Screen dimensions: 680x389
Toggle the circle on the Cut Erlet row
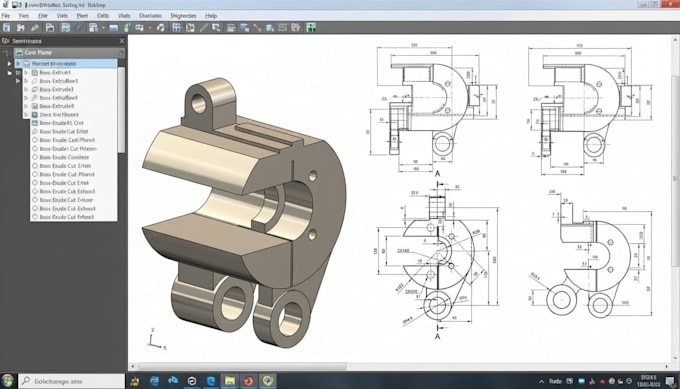tap(35, 183)
